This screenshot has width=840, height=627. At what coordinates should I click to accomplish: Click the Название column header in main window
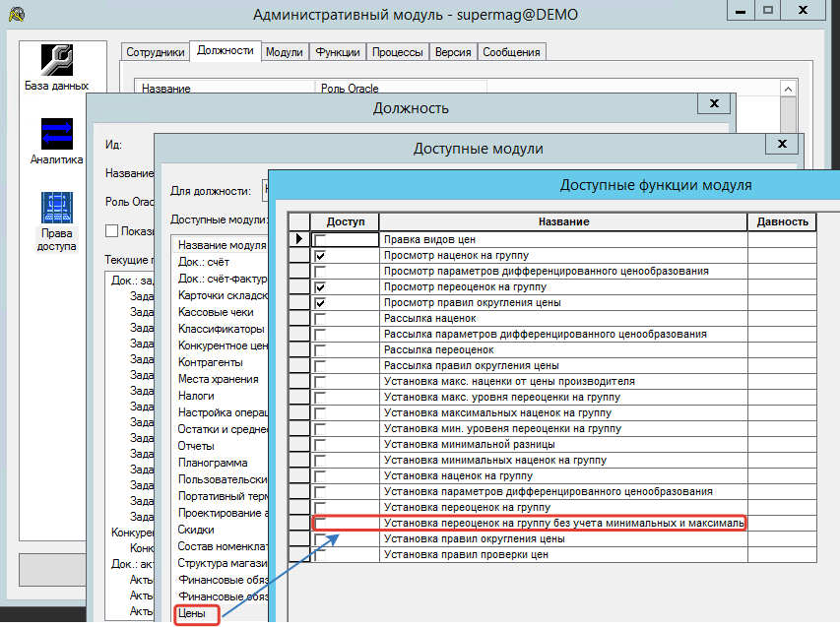click(225, 89)
